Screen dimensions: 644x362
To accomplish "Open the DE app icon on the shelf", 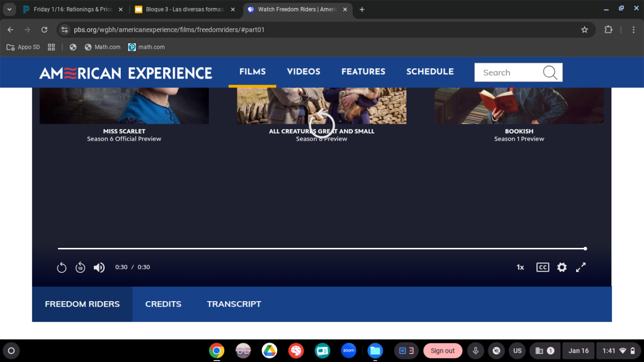I will point(243,351).
